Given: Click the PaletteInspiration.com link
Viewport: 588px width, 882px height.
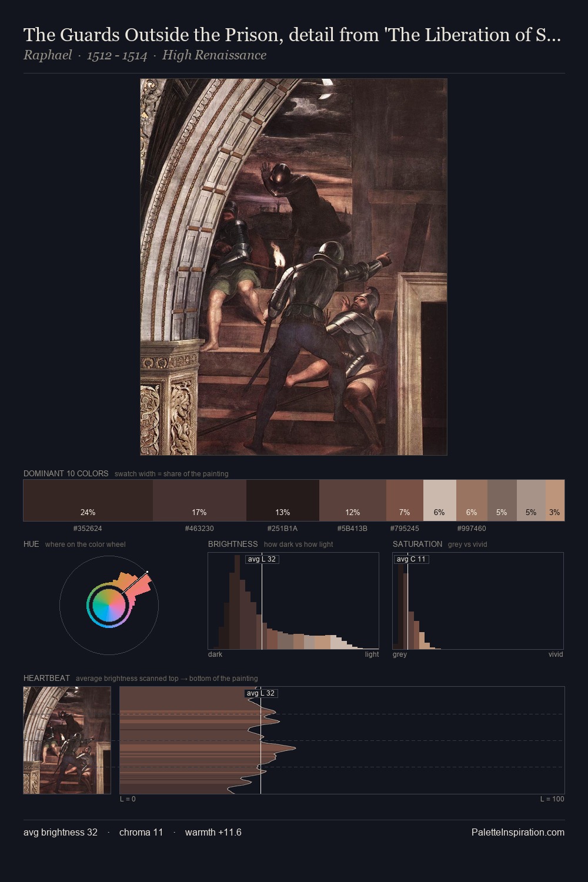Looking at the screenshot, I should [x=518, y=832].
